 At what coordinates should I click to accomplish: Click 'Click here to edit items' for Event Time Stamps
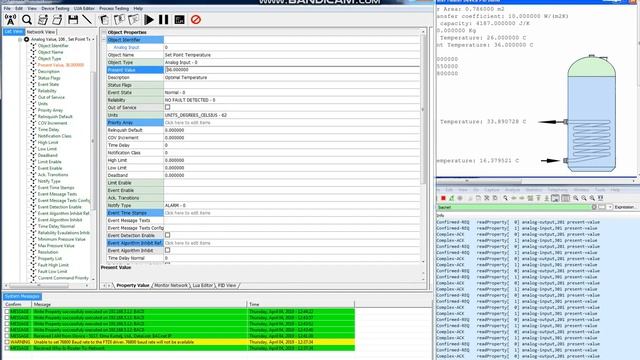(188, 213)
